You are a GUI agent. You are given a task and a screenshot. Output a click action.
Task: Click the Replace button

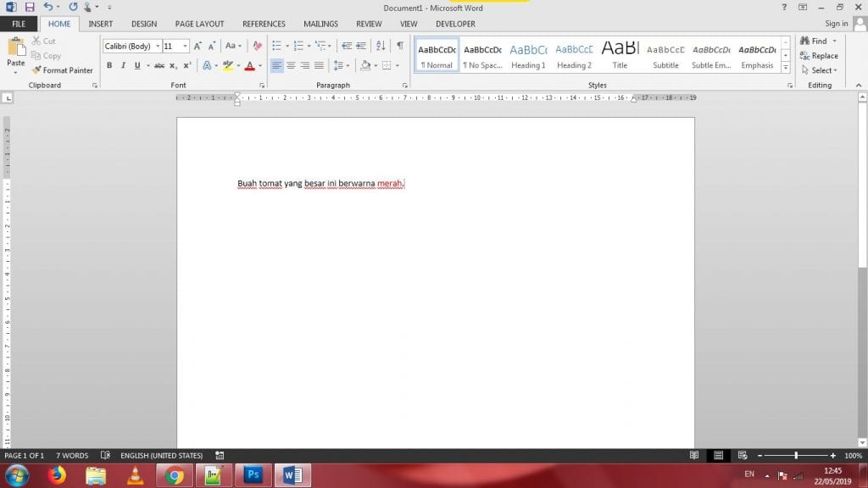click(x=819, y=56)
